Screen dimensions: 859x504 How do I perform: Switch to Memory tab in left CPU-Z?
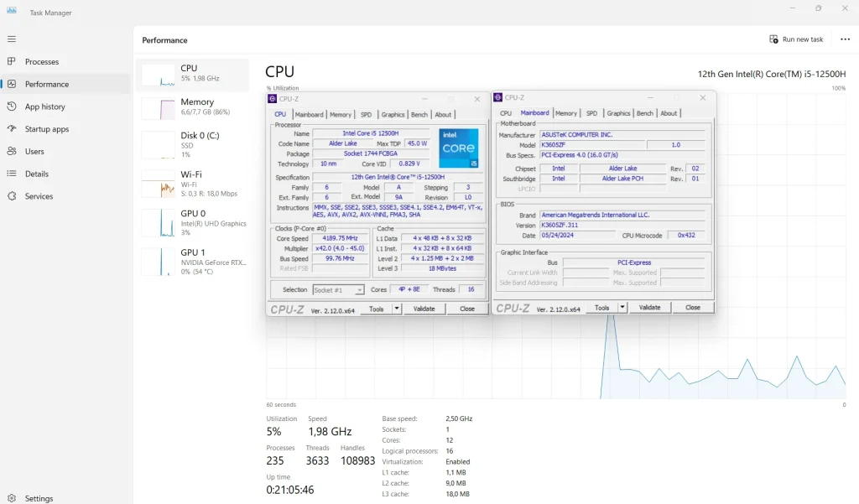(x=341, y=115)
